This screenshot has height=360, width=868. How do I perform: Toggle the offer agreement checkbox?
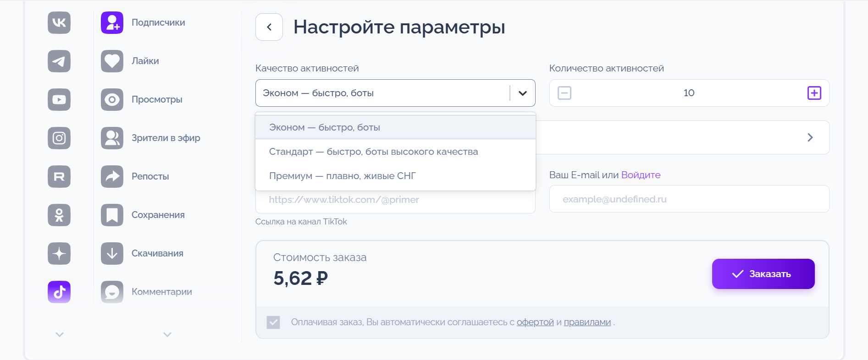[x=273, y=322]
